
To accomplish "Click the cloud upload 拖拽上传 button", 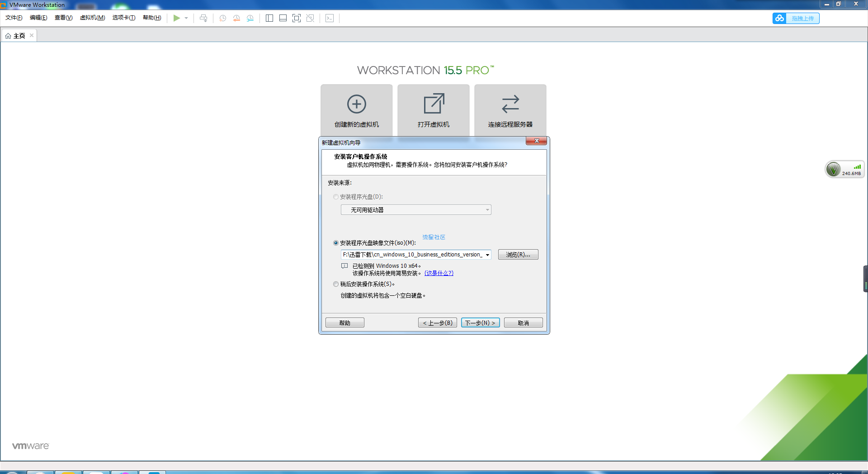I will coord(796,18).
